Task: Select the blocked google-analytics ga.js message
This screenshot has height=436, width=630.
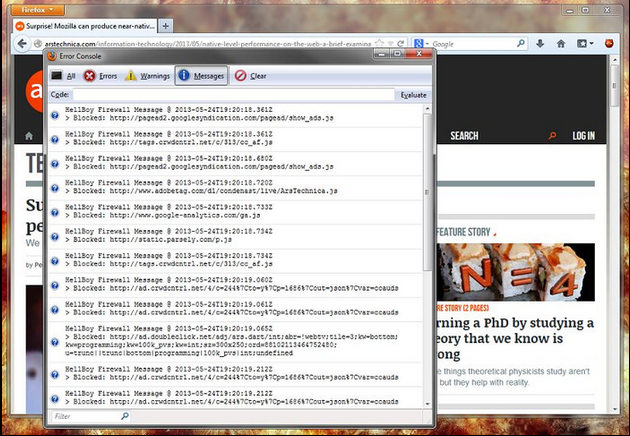Action: click(x=235, y=212)
